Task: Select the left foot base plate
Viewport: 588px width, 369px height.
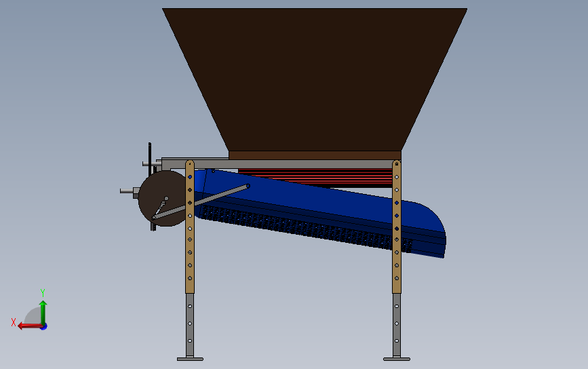Action: coord(190,360)
